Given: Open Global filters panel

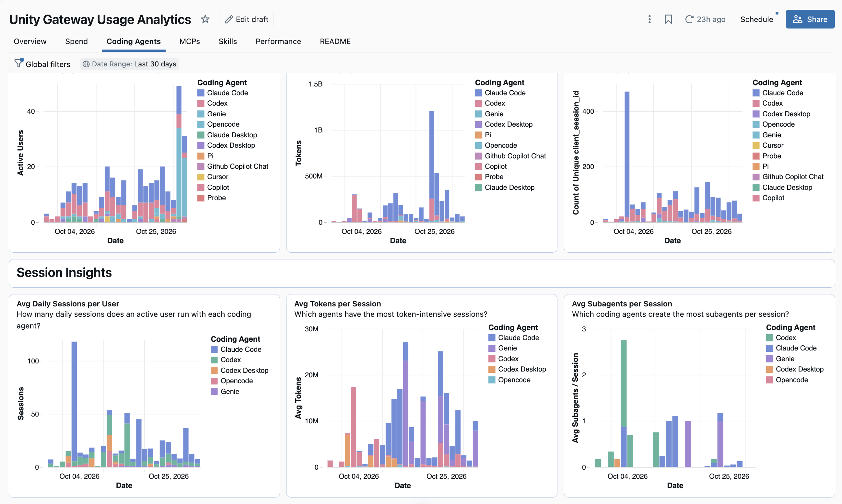Looking at the screenshot, I should (42, 64).
